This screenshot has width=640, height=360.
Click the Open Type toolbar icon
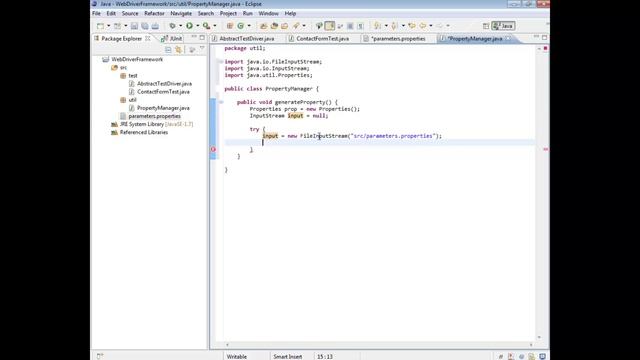click(263, 26)
